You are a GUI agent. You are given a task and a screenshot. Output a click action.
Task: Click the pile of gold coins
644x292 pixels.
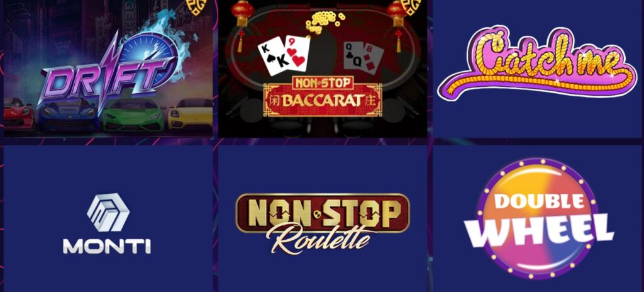(x=325, y=22)
